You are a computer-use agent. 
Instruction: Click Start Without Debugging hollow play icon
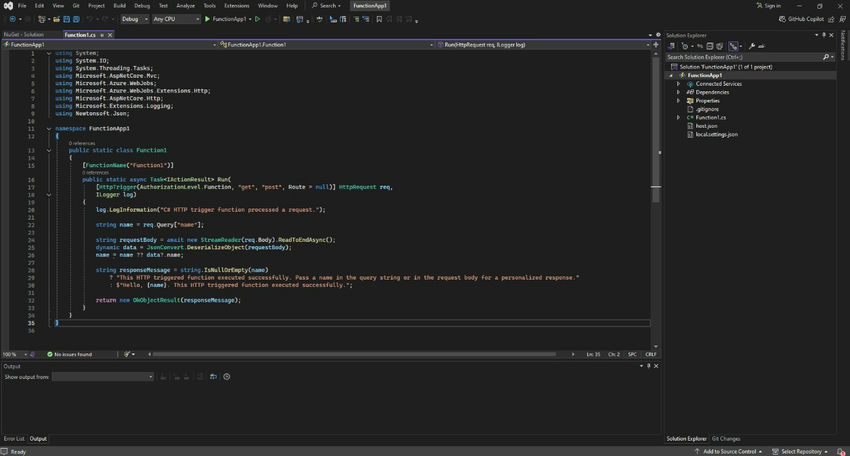[257, 19]
